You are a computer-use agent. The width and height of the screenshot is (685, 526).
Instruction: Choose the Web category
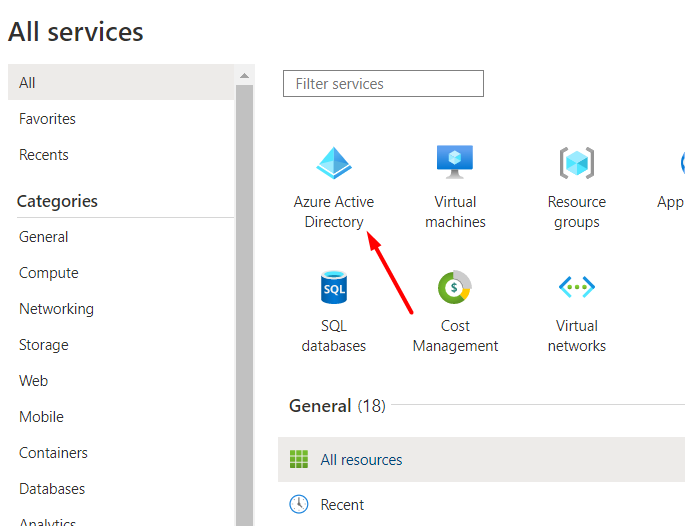pos(34,381)
